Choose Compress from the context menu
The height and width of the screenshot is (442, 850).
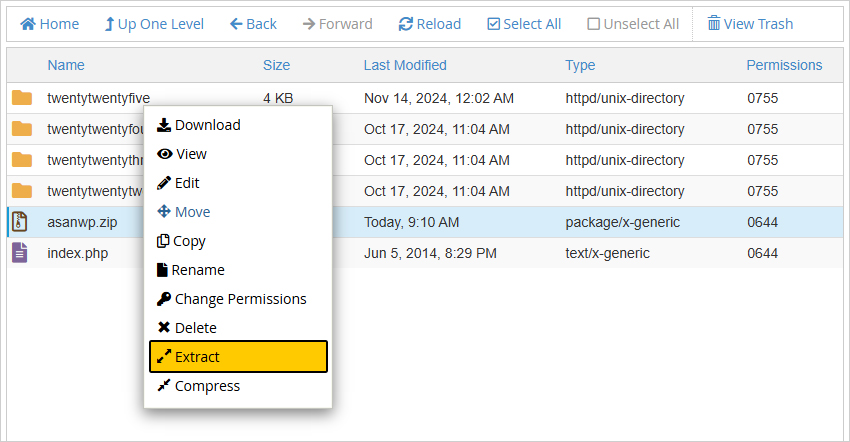198,386
